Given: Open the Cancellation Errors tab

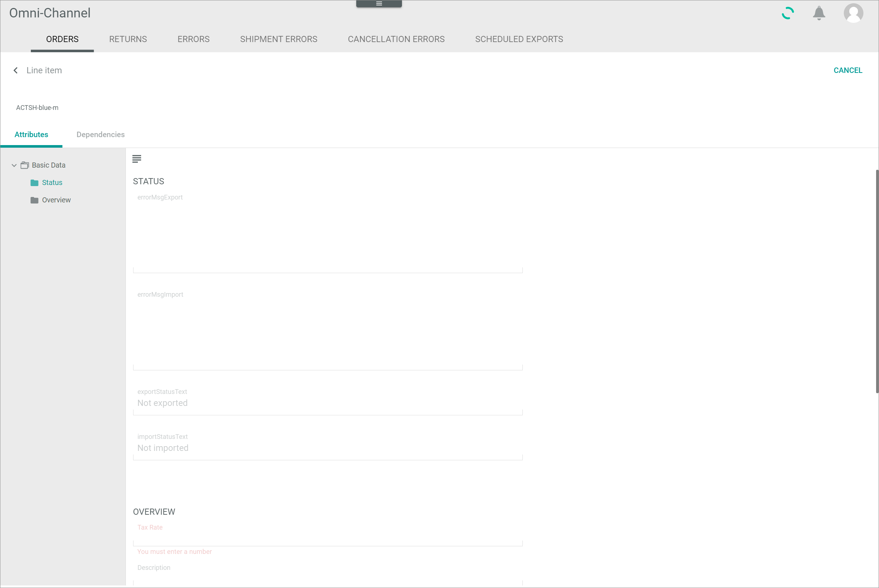Looking at the screenshot, I should [x=396, y=39].
